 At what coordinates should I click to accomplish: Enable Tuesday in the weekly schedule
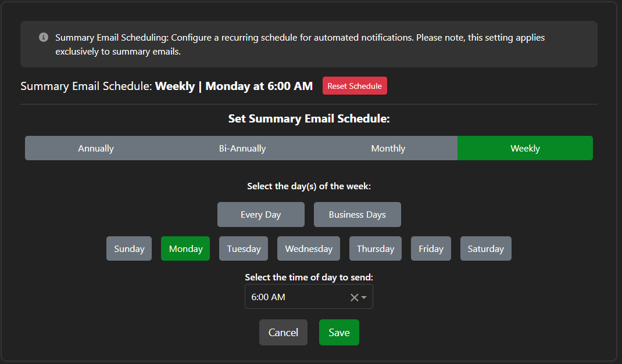tap(244, 248)
